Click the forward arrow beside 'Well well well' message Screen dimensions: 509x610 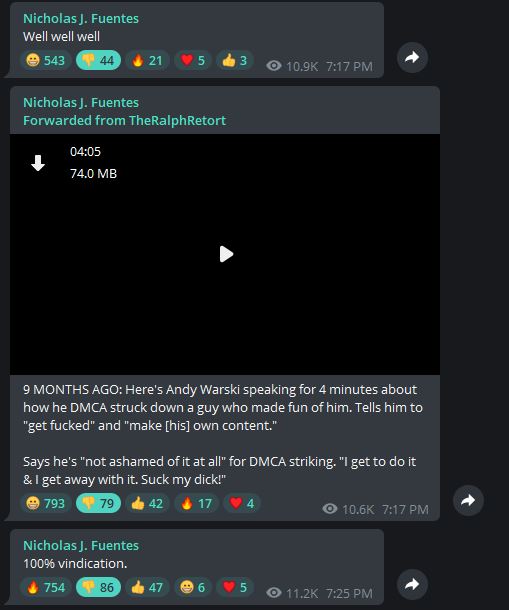click(x=412, y=58)
